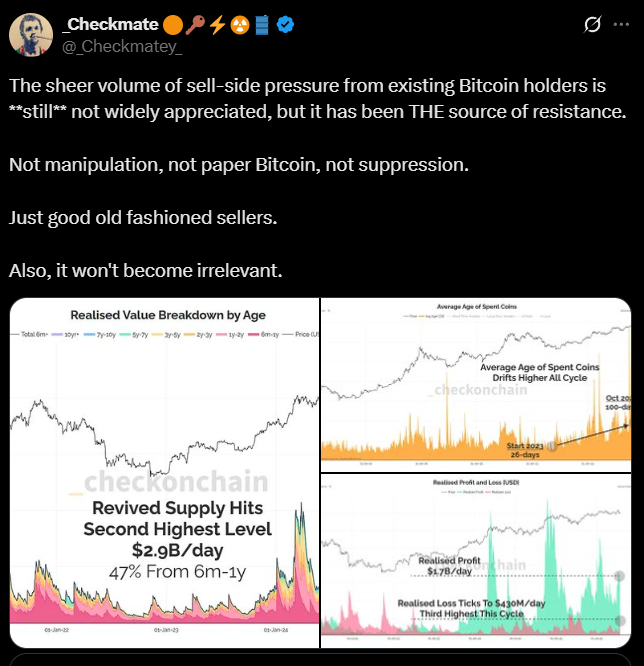This screenshot has height=666, width=644.
Task: Click the Grok icon on the post
Action: point(591,24)
